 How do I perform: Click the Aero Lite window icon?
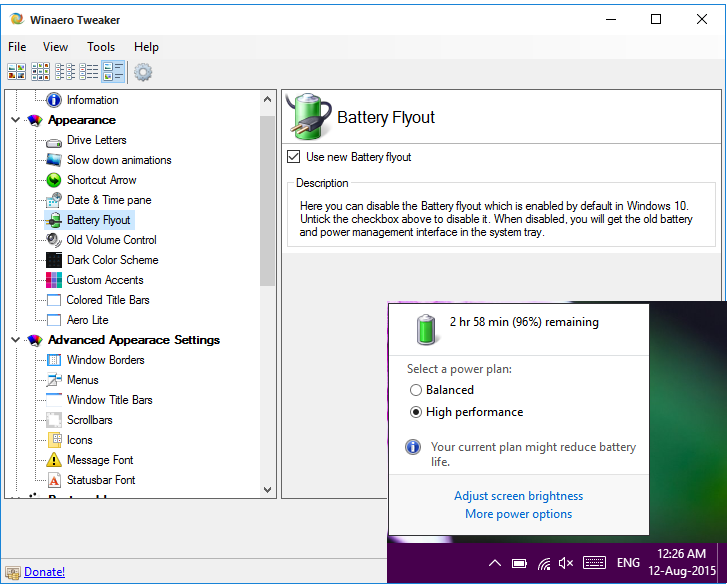point(54,320)
